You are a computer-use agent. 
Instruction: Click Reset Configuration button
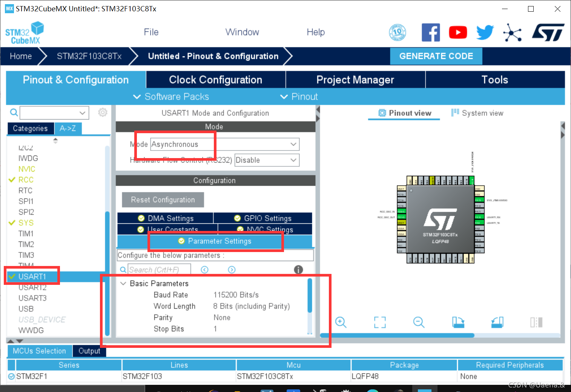tap(163, 200)
